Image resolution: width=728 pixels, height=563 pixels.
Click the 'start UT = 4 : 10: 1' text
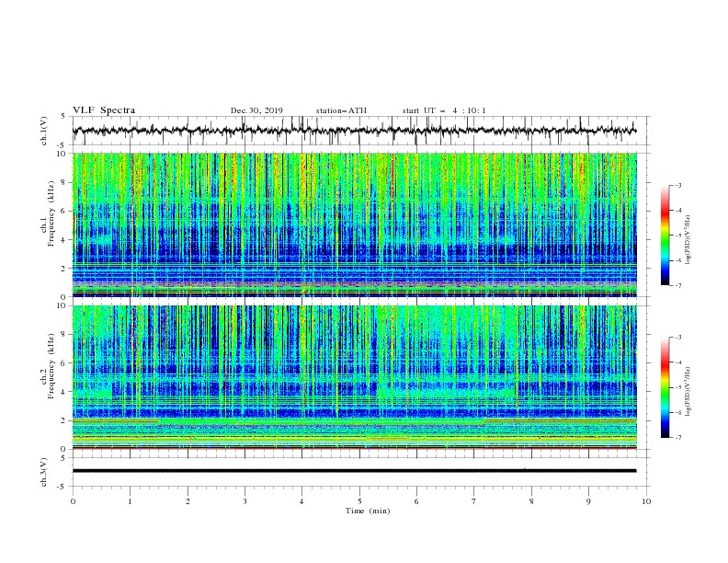click(x=444, y=110)
